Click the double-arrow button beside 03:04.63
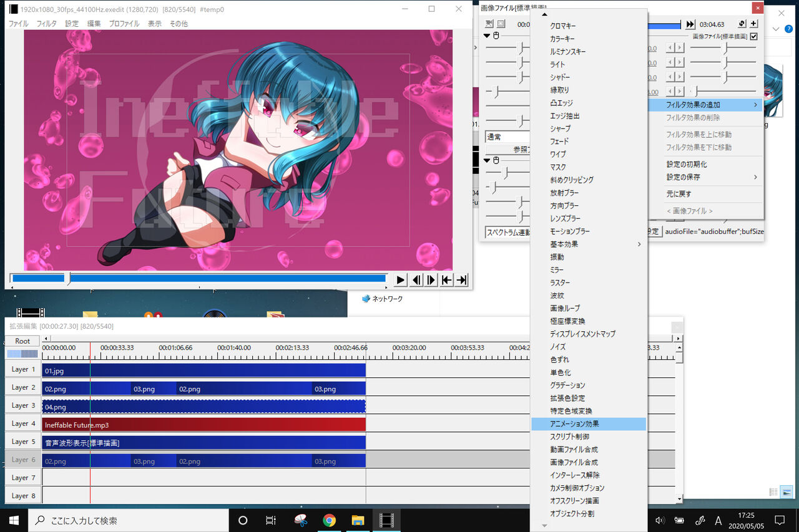 (x=690, y=24)
